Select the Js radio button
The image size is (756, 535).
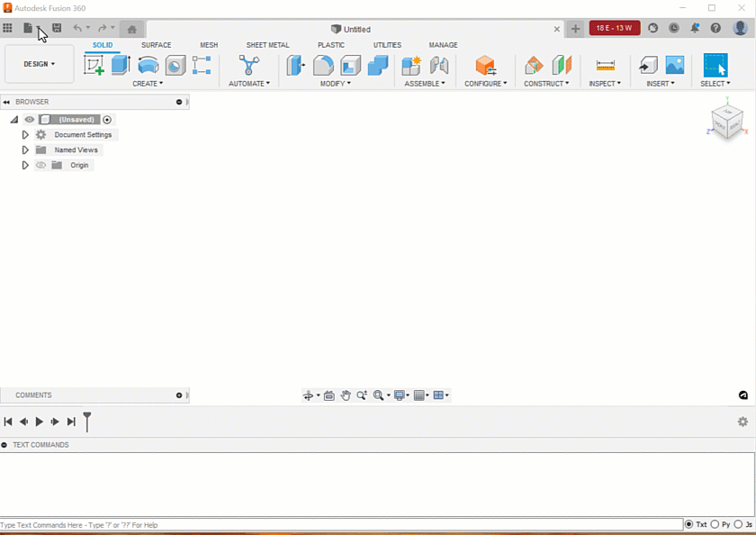[x=738, y=524]
